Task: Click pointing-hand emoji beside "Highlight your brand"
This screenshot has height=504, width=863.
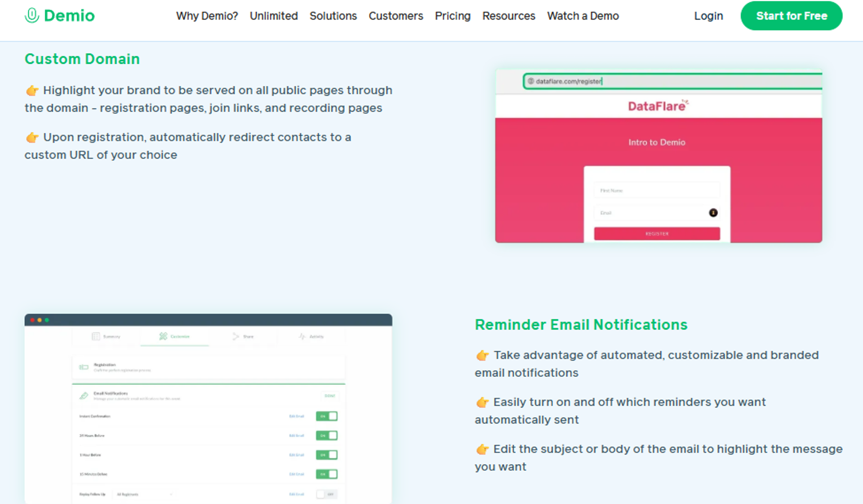Action: coord(32,91)
